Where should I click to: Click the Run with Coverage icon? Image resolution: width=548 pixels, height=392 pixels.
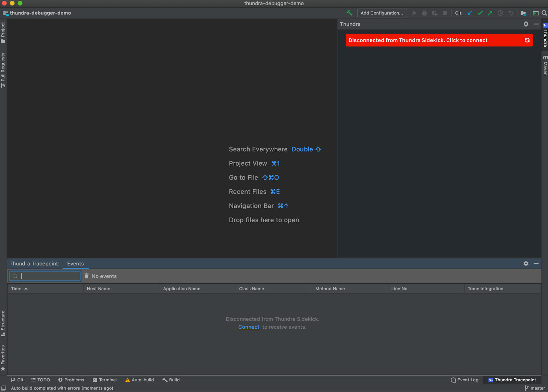point(435,13)
